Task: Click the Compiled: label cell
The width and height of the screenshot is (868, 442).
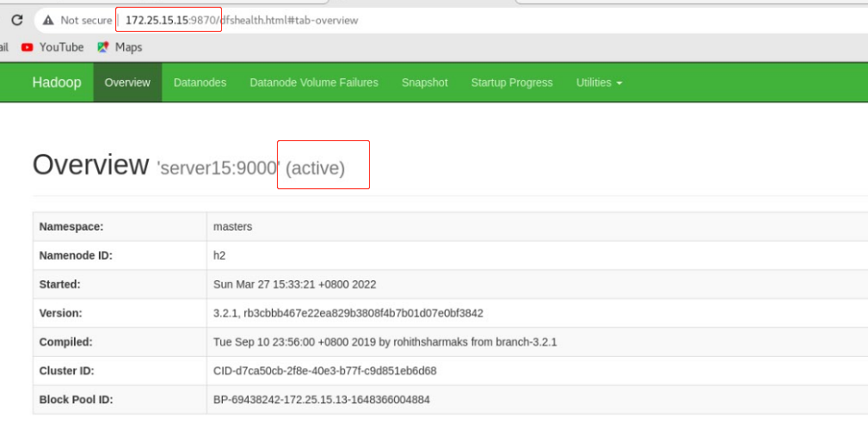Action: tap(120, 342)
